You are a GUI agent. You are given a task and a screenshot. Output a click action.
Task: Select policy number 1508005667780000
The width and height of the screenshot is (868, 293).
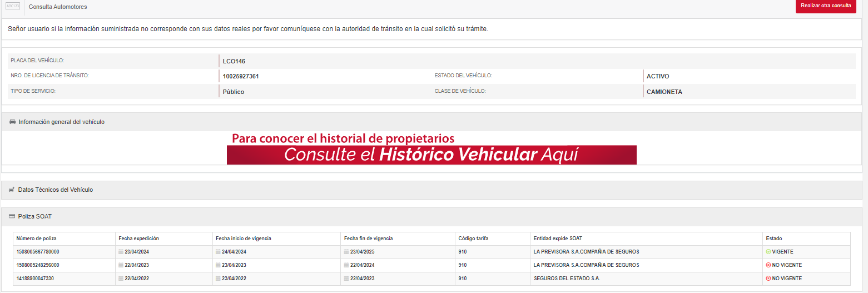[38, 252]
